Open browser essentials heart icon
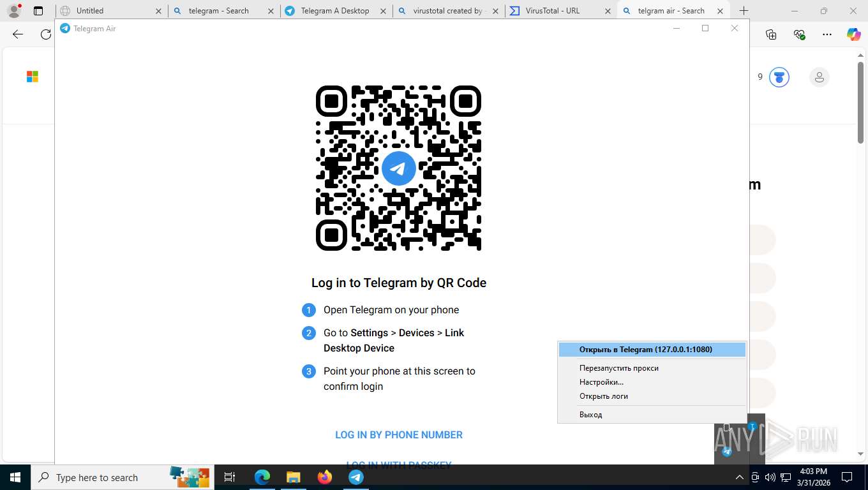The image size is (868, 490). (x=799, y=34)
